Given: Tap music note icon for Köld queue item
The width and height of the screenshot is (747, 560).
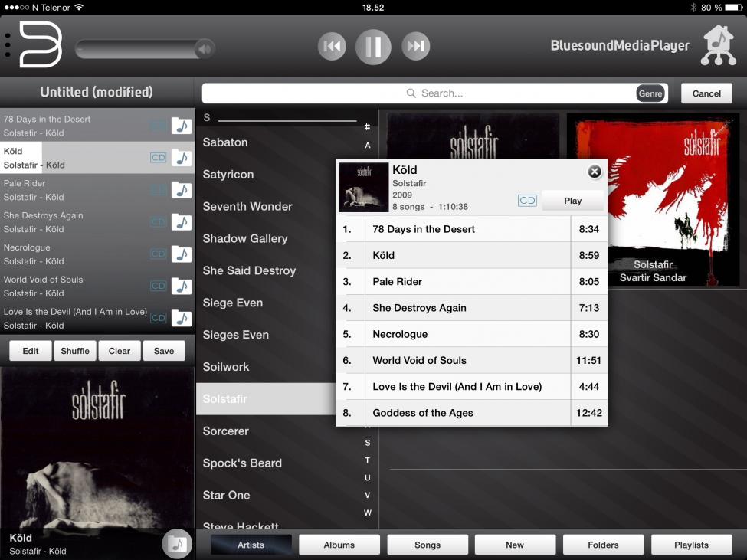Looking at the screenshot, I should (x=182, y=158).
